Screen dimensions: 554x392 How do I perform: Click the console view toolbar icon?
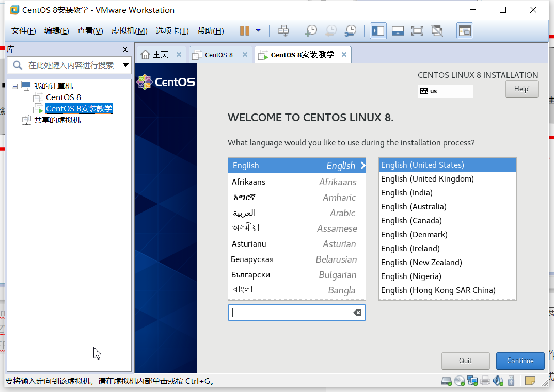point(465,31)
